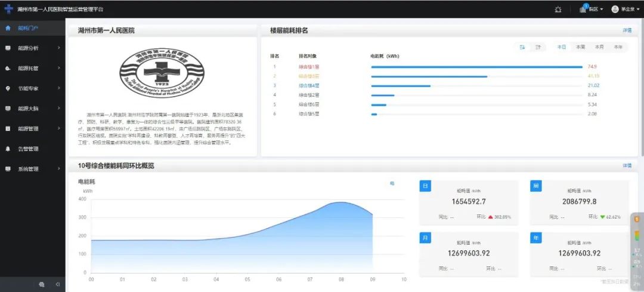Select the 本月 time range option
Screen dimensions: 644x292
tap(599, 47)
